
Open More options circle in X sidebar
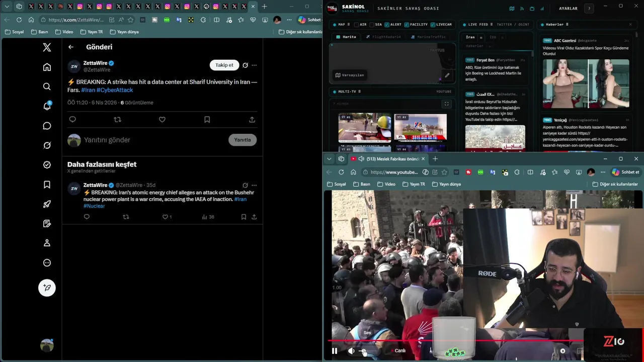(x=47, y=262)
